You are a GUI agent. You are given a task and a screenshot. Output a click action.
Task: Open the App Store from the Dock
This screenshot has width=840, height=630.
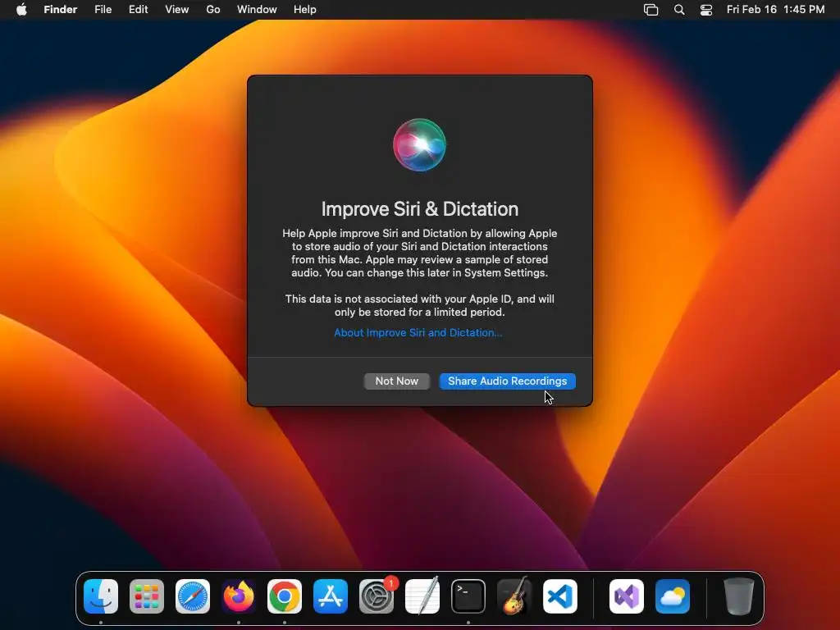pyautogui.click(x=331, y=596)
